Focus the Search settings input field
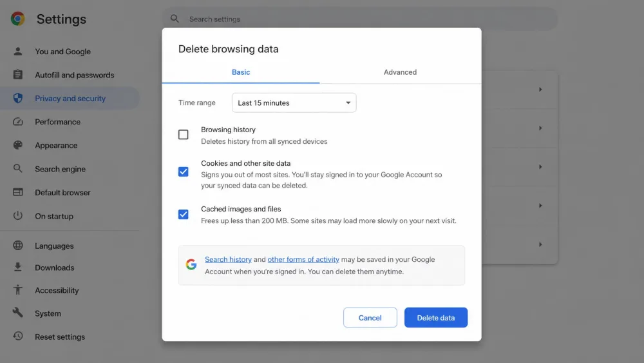This screenshot has width=644, height=363. click(360, 19)
